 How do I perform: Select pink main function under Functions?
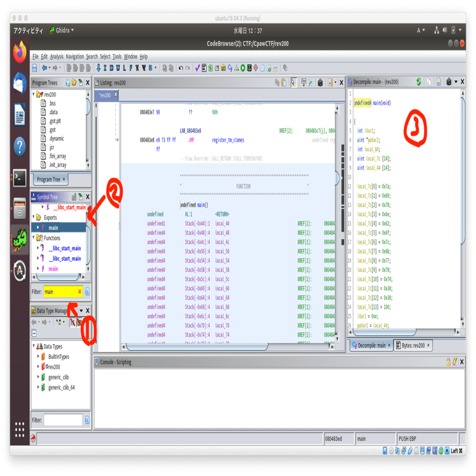tap(53, 269)
